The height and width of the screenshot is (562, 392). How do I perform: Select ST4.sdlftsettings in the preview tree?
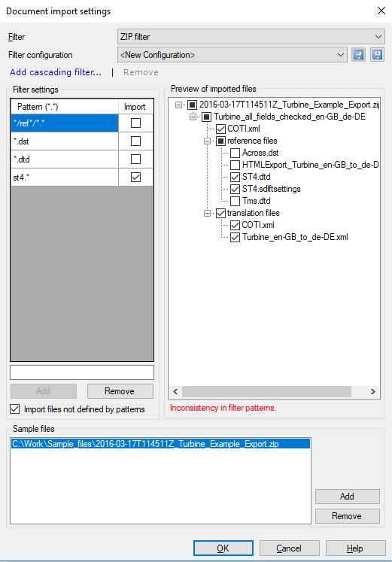click(272, 189)
